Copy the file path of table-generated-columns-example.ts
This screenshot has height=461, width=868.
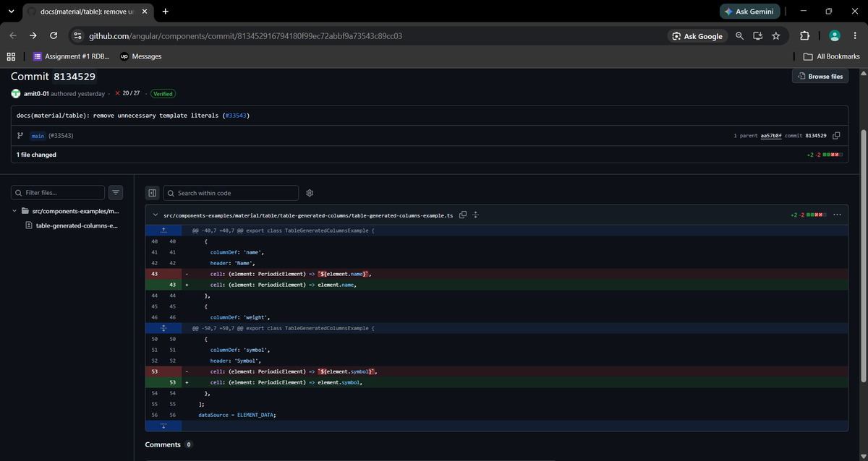(x=463, y=215)
